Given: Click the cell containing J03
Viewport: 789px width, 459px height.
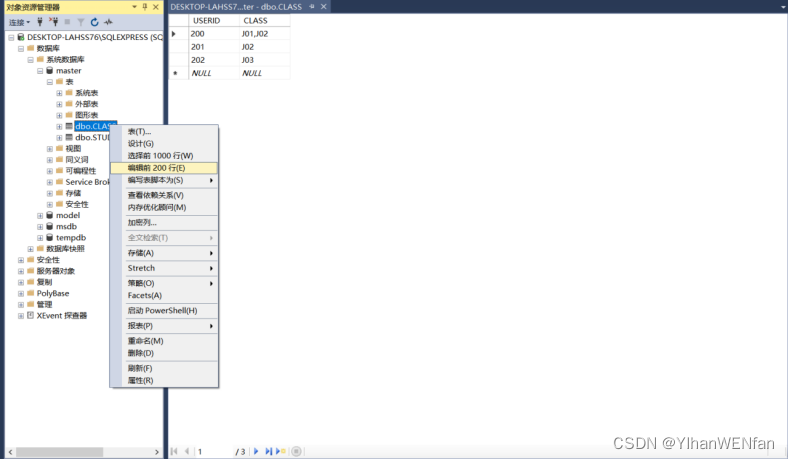Looking at the screenshot, I should tap(265, 60).
